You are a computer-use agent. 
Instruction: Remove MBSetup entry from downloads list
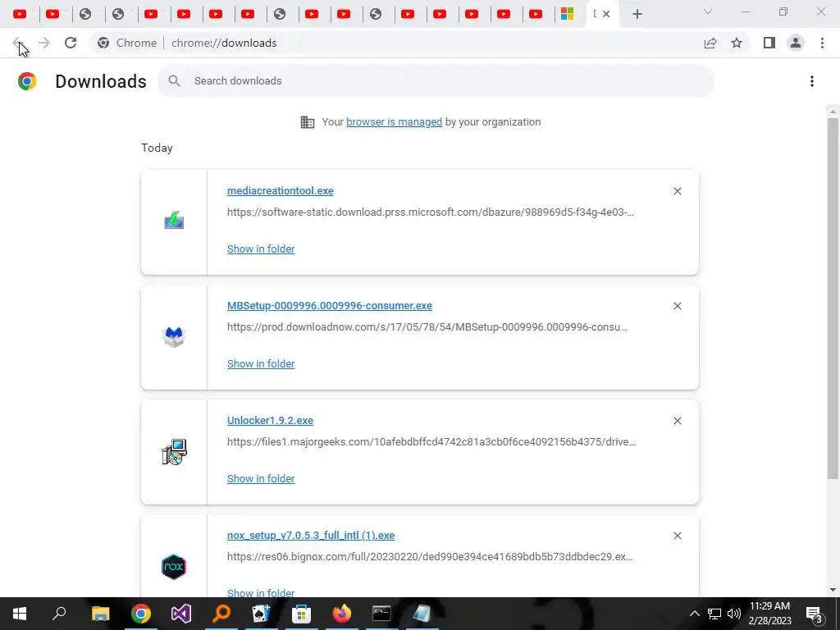677,306
